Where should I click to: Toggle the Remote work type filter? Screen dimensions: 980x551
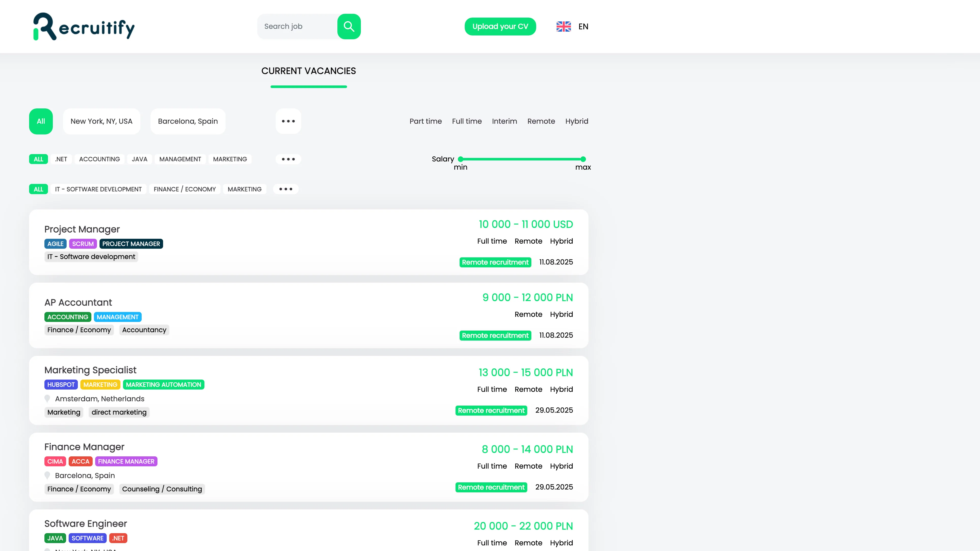[x=541, y=121]
